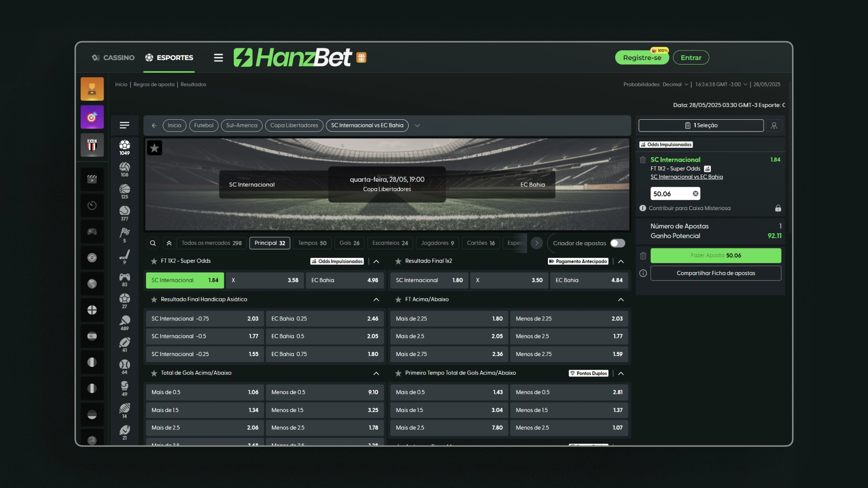Switch to the Jogadores 9 tab
Viewport: 868px width, 488px height.
[438, 243]
